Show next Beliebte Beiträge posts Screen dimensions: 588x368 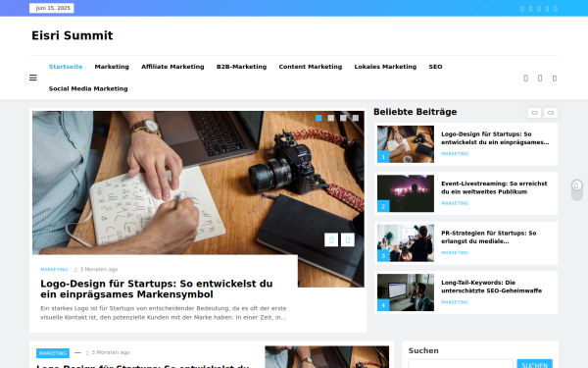pos(551,113)
